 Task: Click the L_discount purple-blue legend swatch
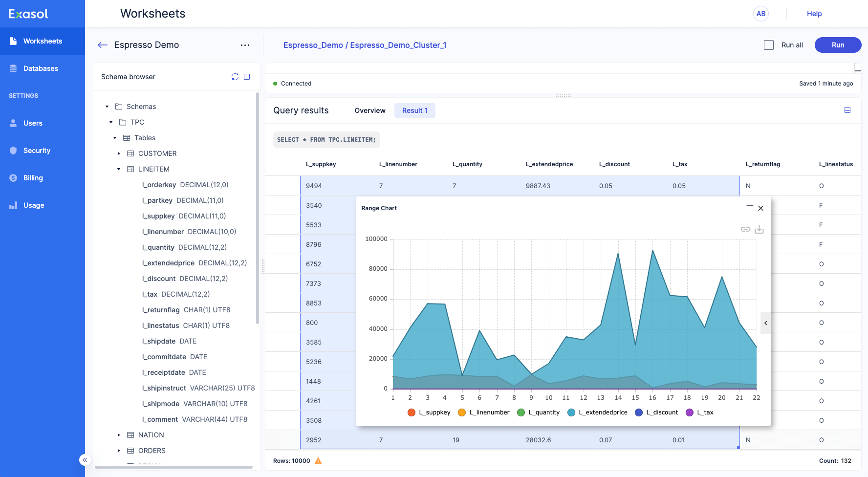click(x=638, y=412)
